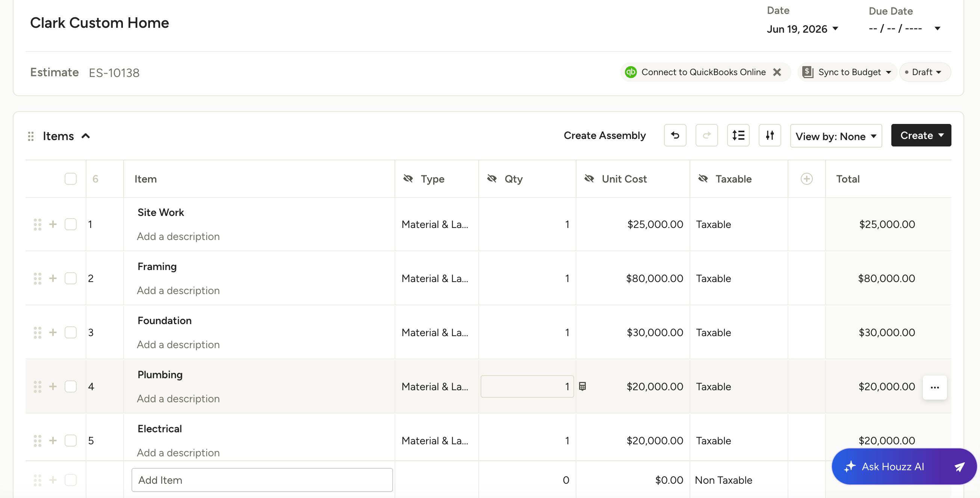Open the Due Date picker dropdown
Screen dimensions: 980x498
905,29
